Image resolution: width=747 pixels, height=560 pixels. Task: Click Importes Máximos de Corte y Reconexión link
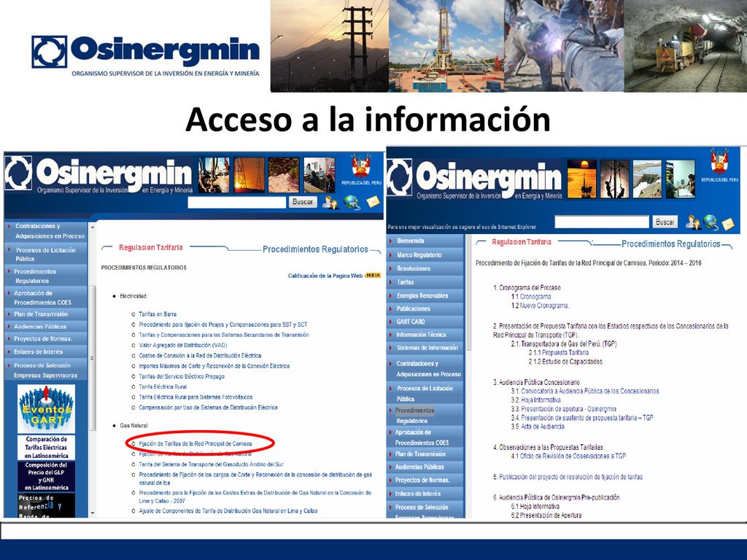(x=214, y=366)
